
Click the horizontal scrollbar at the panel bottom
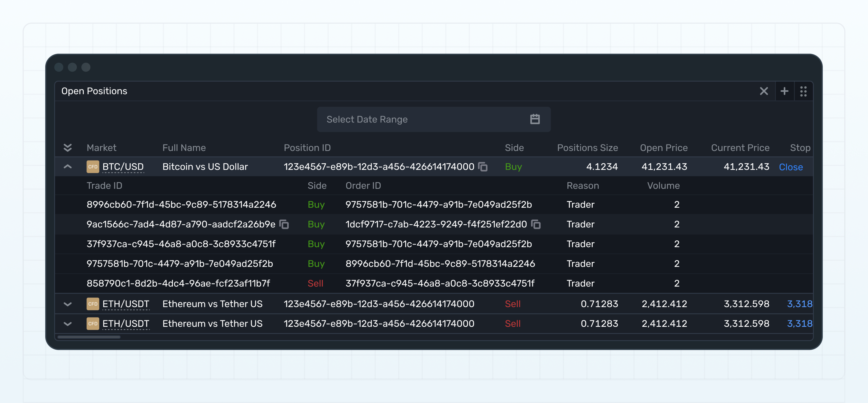point(89,337)
